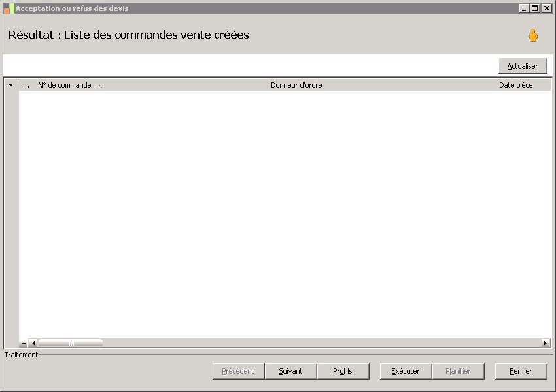Close the wizard with Fermer
The width and height of the screenshot is (556, 392).
coord(521,371)
